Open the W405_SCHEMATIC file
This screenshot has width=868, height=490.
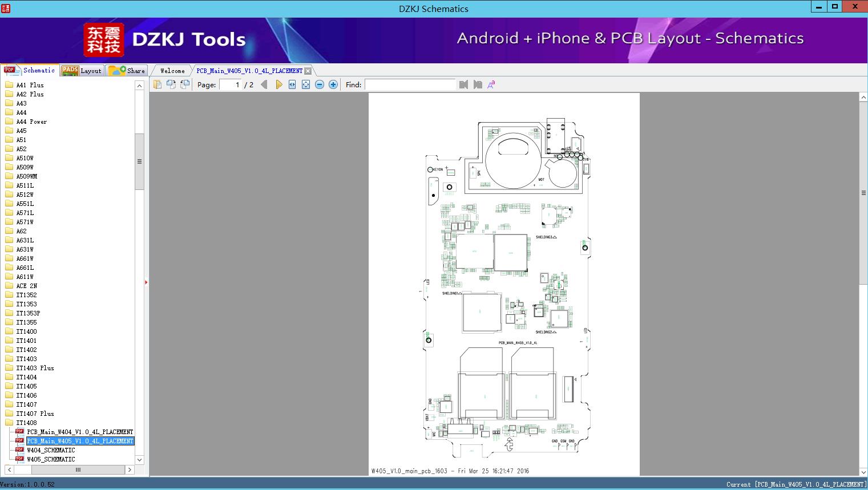[51, 459]
